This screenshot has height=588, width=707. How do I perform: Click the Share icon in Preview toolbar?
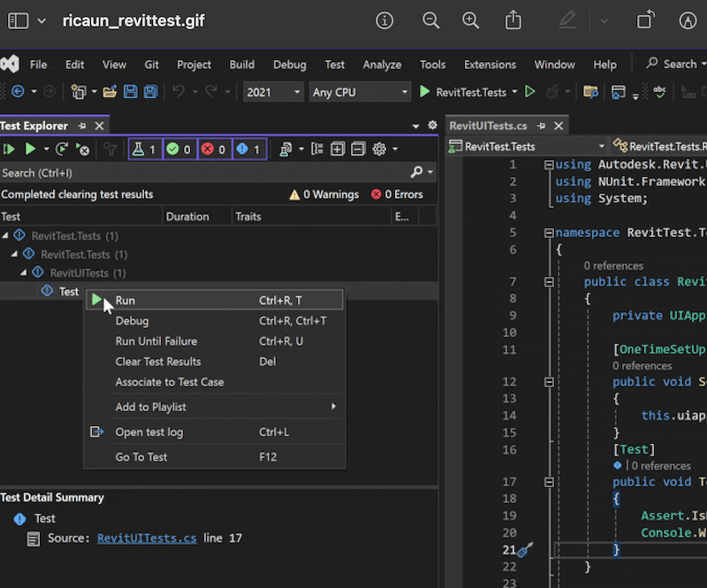pos(513,20)
